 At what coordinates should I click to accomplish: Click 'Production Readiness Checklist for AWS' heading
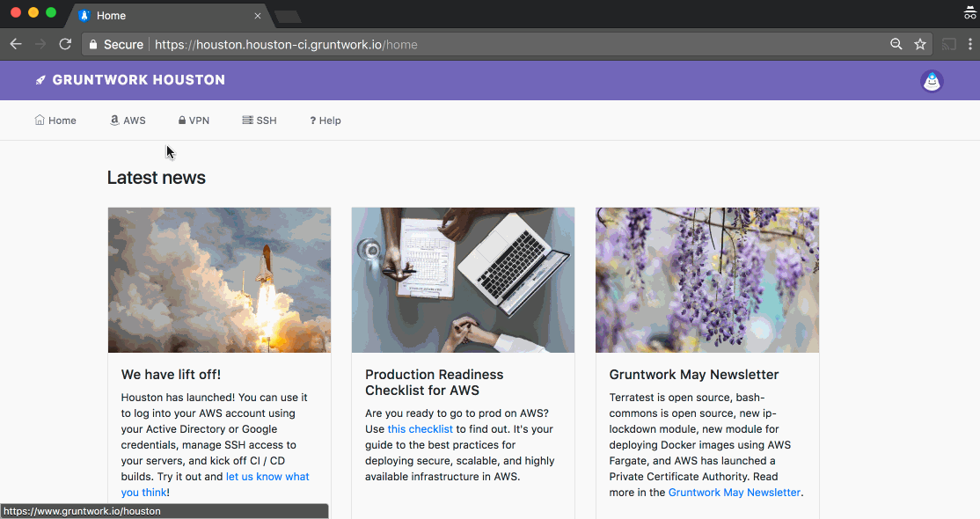(x=435, y=382)
